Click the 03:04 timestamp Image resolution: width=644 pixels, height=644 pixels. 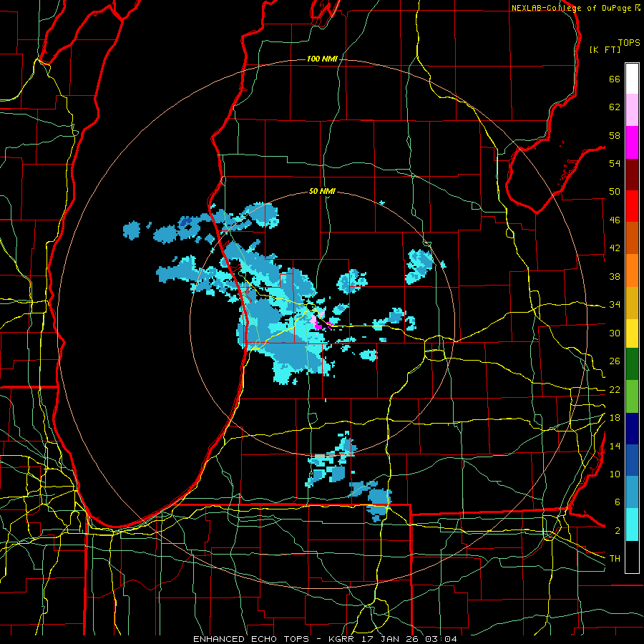[441, 639]
